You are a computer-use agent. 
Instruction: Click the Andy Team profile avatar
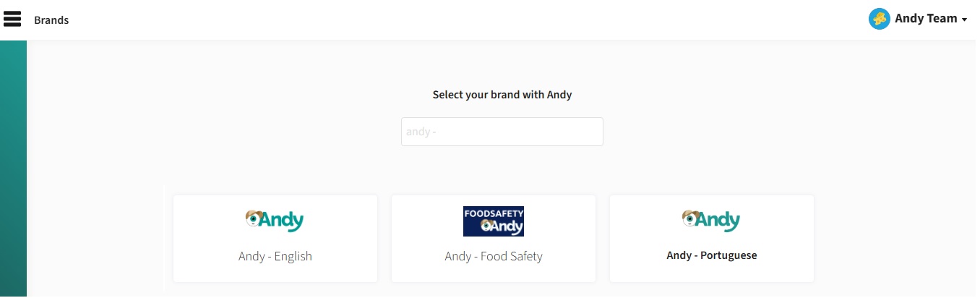pyautogui.click(x=879, y=20)
